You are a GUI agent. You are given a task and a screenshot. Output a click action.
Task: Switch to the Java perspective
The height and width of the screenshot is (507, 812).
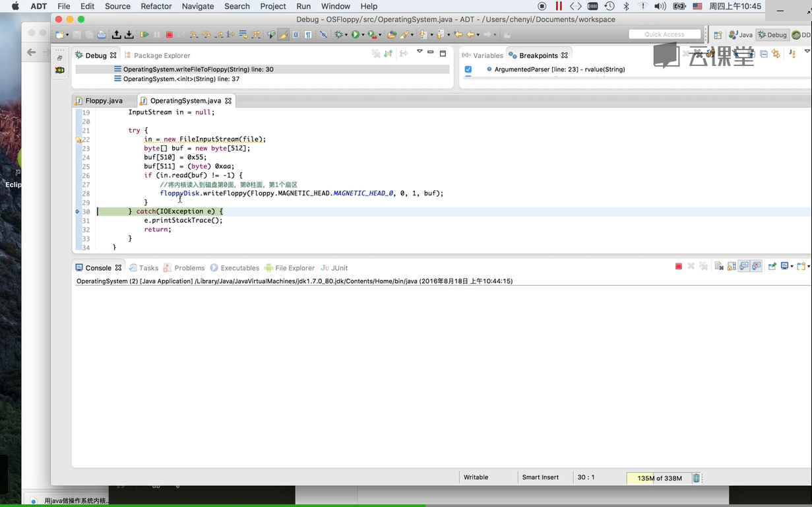tap(741, 35)
